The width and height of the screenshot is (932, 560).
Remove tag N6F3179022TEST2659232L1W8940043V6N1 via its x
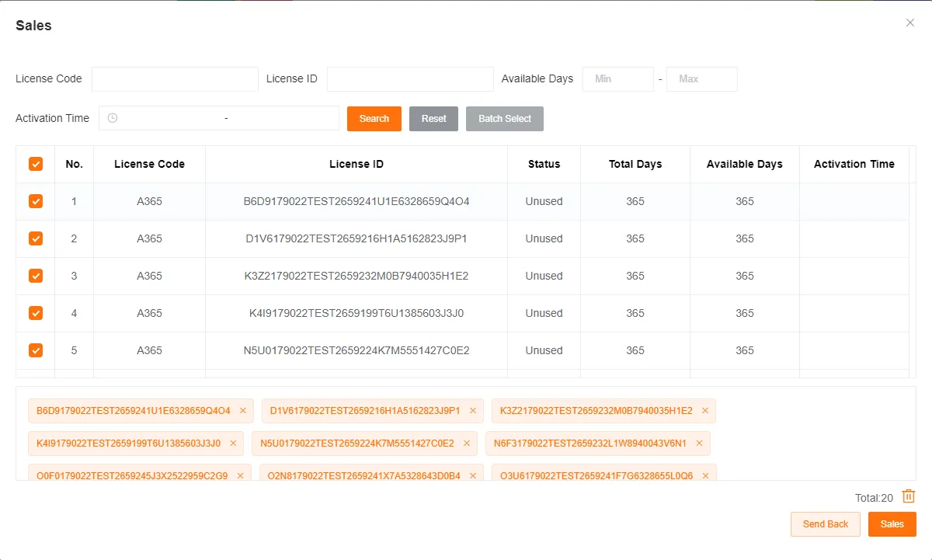699,443
